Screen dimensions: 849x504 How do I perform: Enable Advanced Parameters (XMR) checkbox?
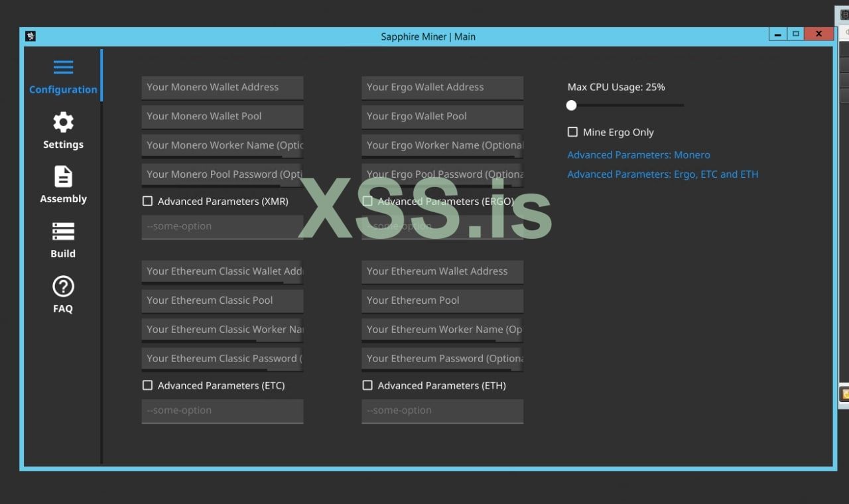[x=147, y=201]
